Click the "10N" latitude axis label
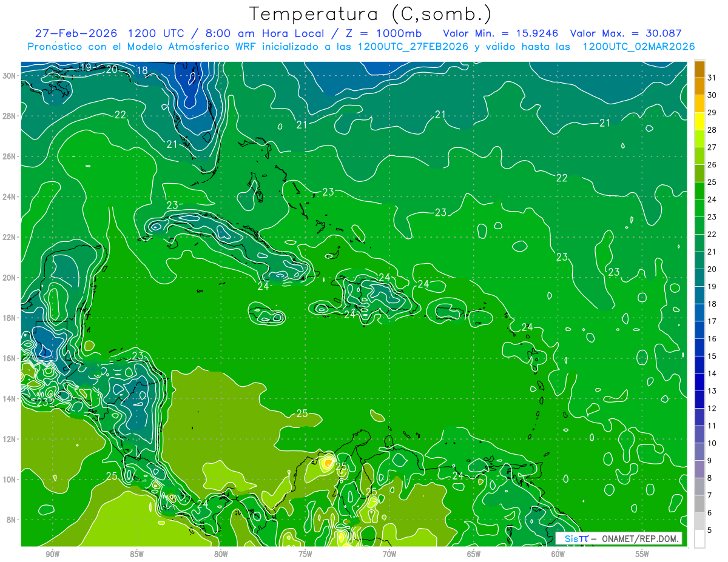This screenshot has width=728, height=562. point(10,480)
